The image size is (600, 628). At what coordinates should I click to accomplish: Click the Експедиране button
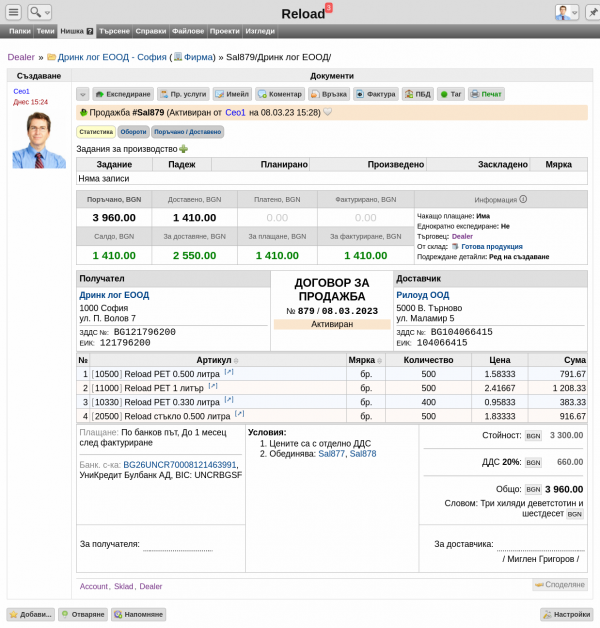[123, 94]
